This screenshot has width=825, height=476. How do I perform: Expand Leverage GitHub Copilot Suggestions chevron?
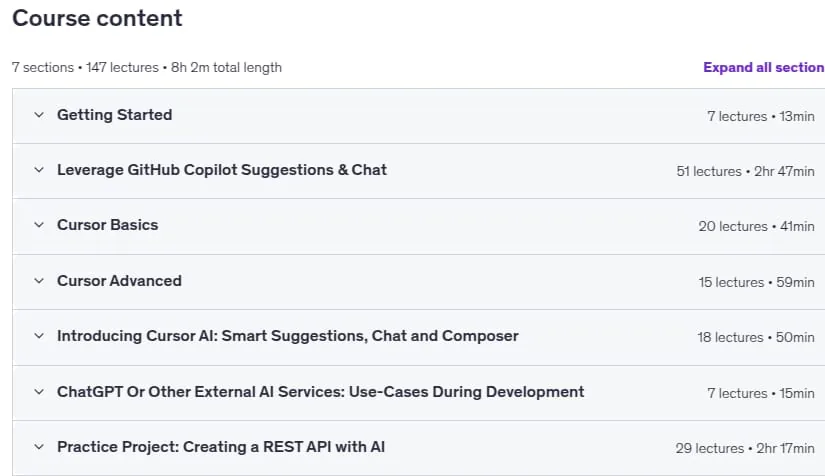39,170
